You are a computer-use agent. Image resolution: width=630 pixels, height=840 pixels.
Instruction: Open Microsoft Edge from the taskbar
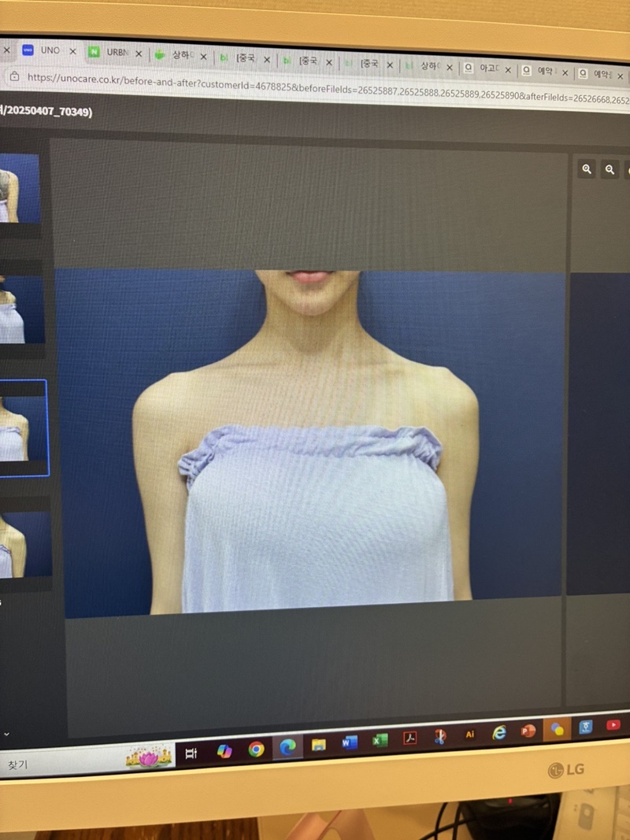pyautogui.click(x=287, y=747)
